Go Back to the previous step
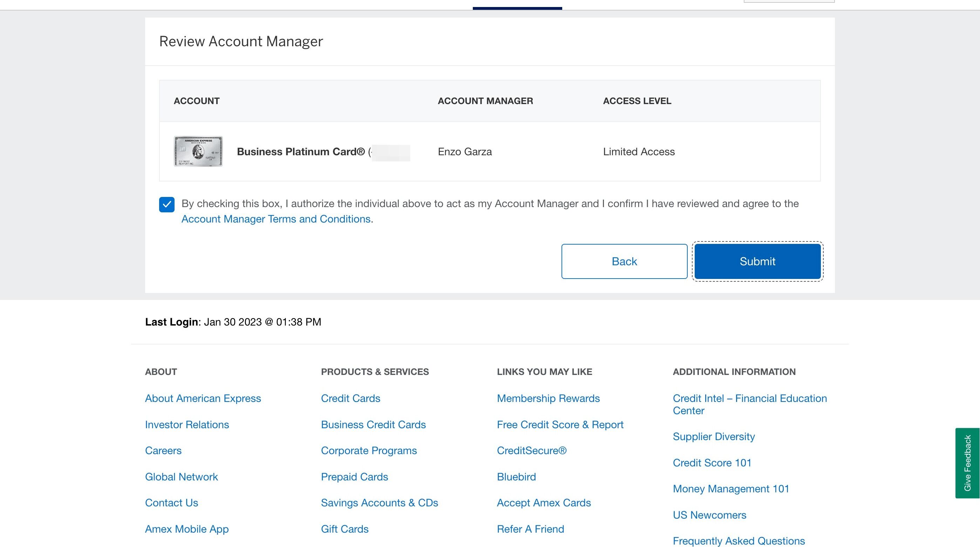Viewport: 980px width, 547px height. [624, 261]
